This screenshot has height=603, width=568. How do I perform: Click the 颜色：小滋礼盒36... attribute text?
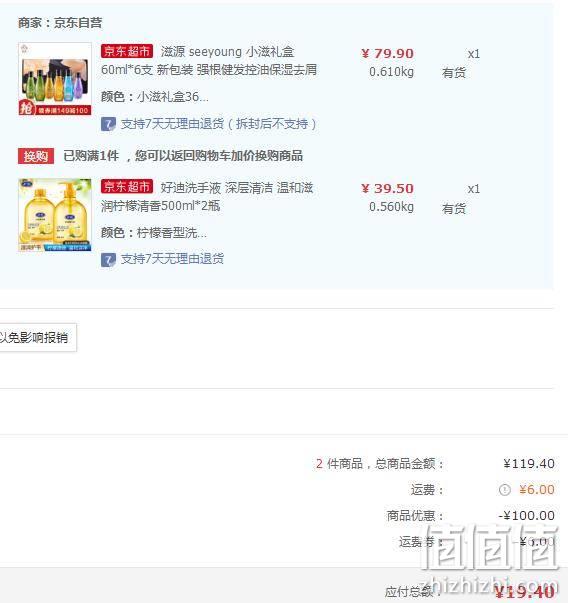coord(155,97)
